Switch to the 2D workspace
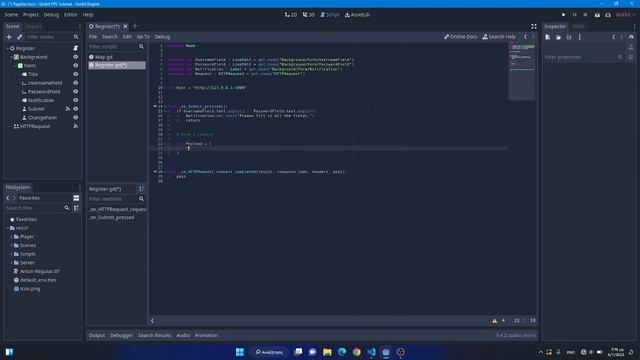640x360 pixels. coord(291,15)
